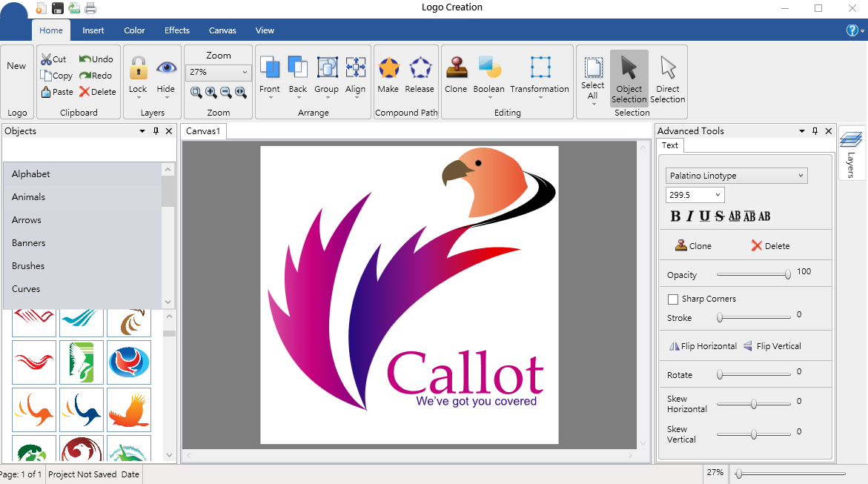Open the Align tool

tap(355, 75)
